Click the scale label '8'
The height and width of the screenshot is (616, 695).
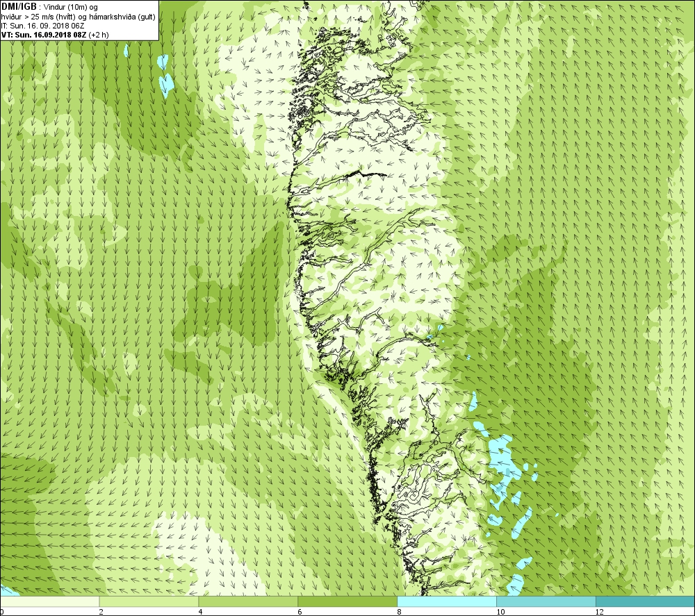click(400, 612)
